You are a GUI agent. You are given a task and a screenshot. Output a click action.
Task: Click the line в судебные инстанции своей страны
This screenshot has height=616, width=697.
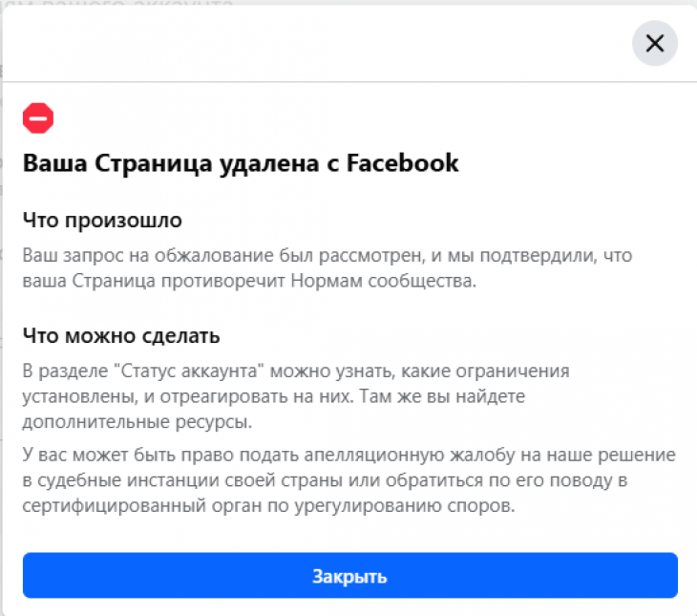325,480
